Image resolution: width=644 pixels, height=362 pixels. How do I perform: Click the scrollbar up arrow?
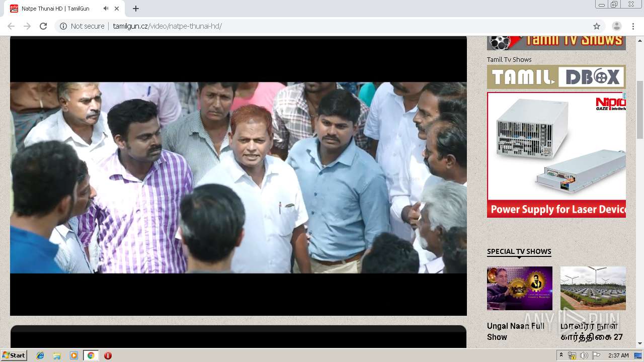click(640, 40)
